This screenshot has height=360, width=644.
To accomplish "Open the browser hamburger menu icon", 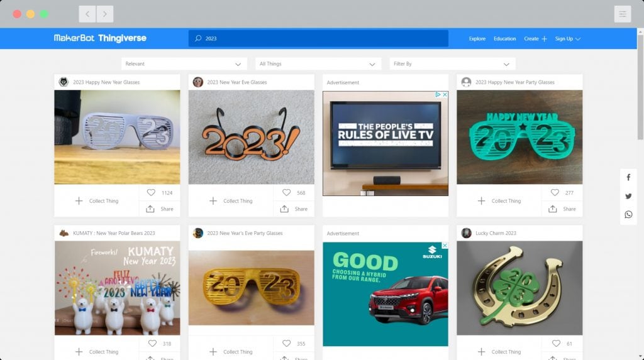I will pyautogui.click(x=622, y=14).
